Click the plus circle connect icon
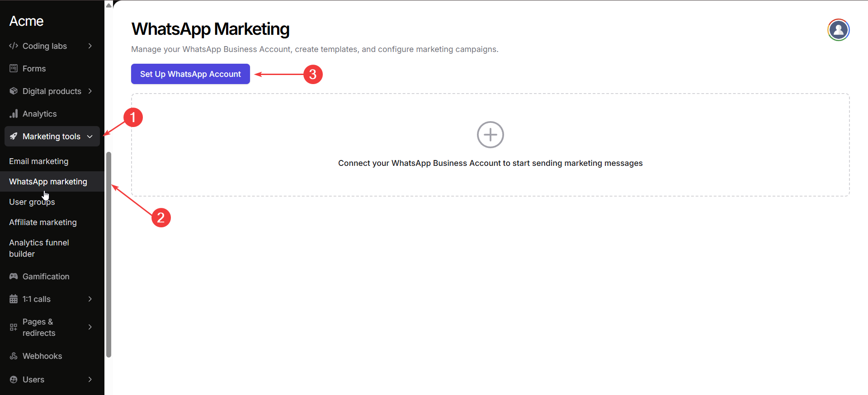Screen dimensions: 868x395 (x=490, y=135)
